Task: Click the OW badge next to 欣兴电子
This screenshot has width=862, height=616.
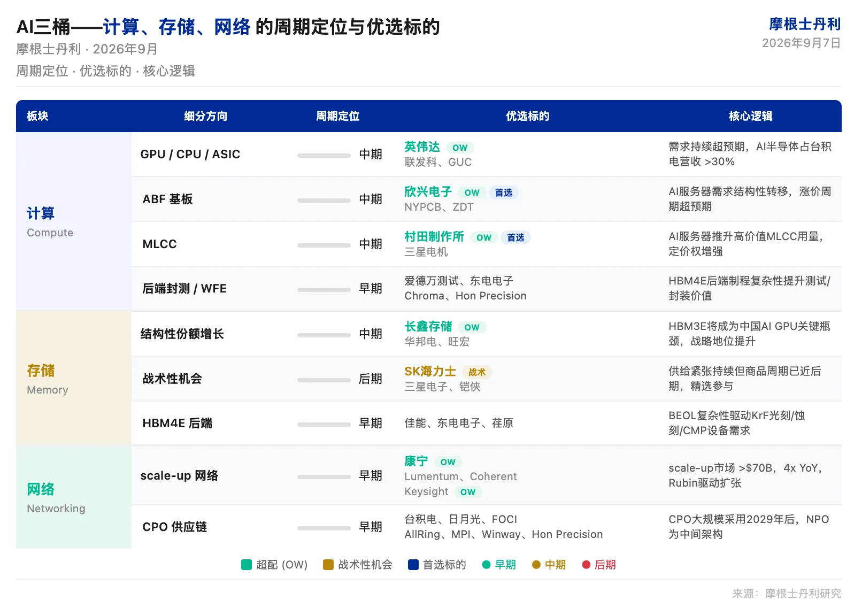Action: [x=472, y=192]
